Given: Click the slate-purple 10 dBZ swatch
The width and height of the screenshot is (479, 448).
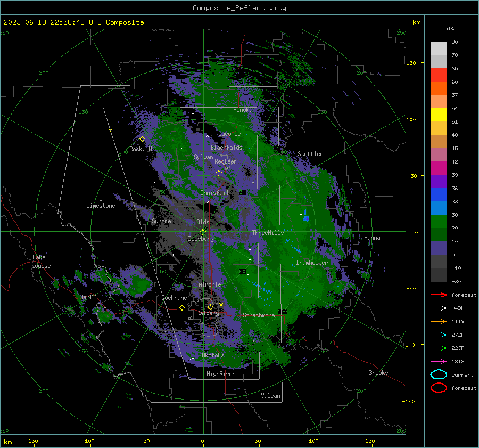Looking at the screenshot, I should pos(439,248).
